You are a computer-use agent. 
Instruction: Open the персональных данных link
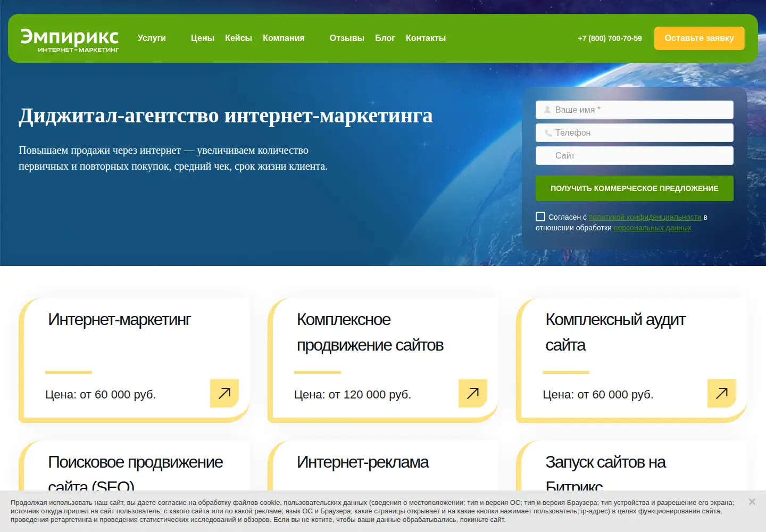point(653,228)
